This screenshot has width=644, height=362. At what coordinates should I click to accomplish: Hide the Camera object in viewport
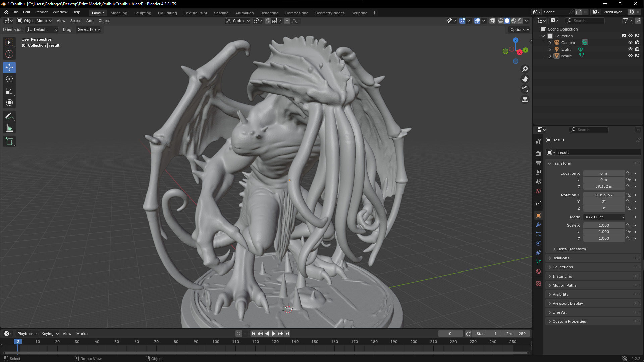(630, 42)
